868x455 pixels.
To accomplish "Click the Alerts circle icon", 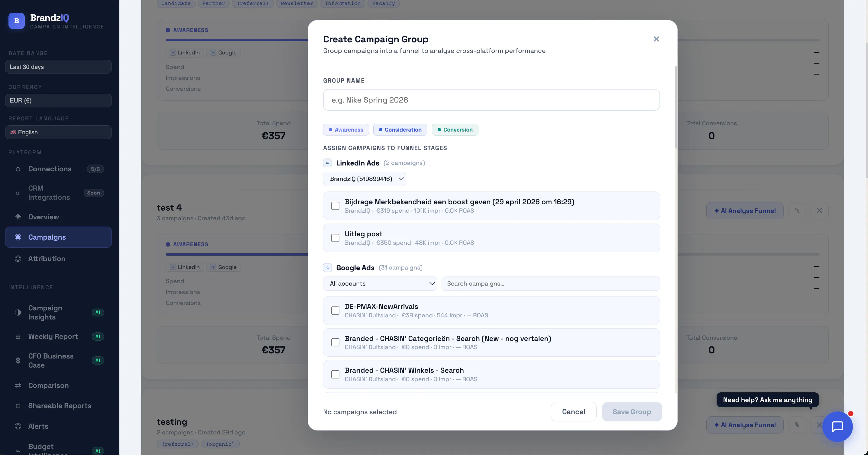I will coord(18,426).
